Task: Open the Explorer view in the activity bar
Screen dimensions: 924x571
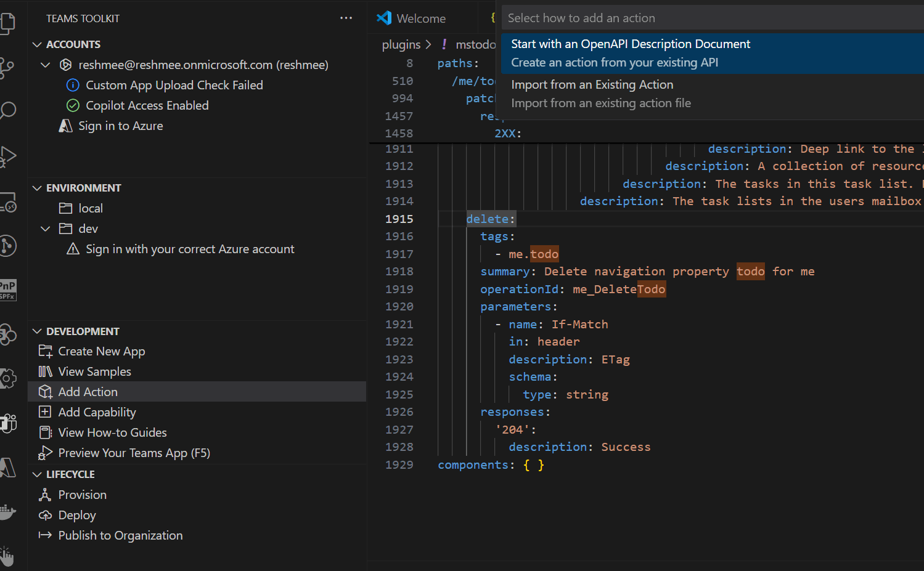Action: [x=9, y=23]
